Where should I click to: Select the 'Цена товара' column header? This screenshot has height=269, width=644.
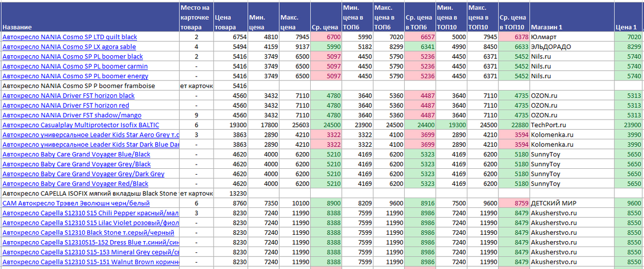click(231, 17)
